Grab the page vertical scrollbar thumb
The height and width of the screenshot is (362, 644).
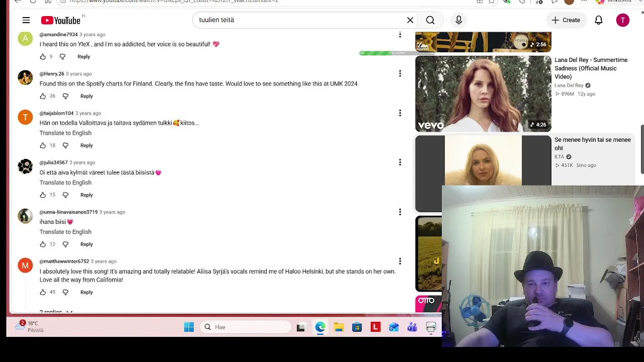tap(642, 148)
